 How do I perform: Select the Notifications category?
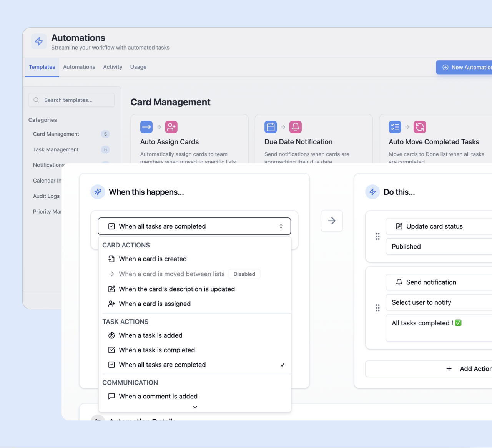pos(48,165)
